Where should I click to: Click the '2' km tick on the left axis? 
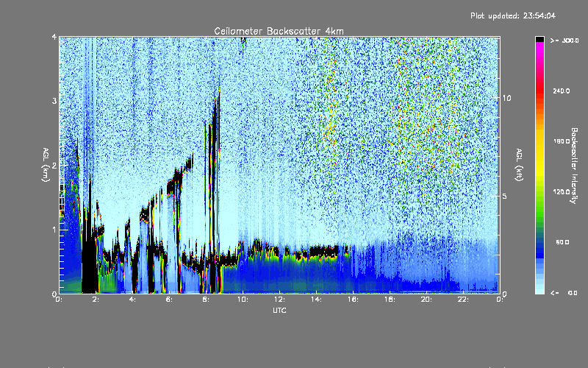(54, 165)
